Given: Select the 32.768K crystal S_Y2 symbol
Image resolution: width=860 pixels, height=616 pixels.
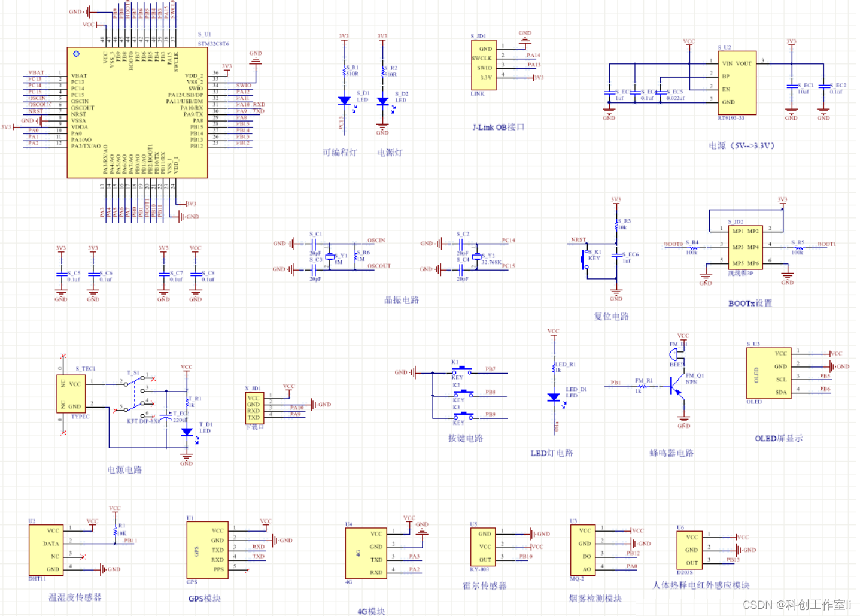Looking at the screenshot, I should 476,256.
